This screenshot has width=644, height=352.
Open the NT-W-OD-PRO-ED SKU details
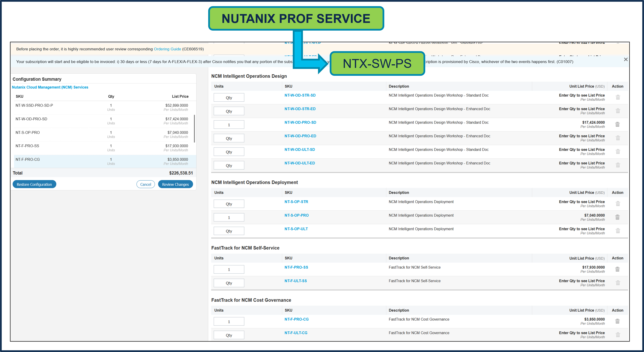pyautogui.click(x=300, y=136)
